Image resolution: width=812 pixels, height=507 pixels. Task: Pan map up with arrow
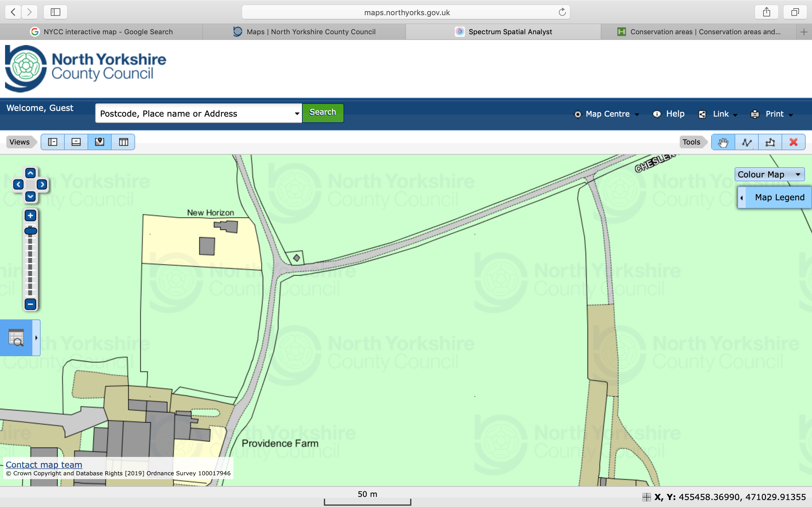click(x=30, y=173)
